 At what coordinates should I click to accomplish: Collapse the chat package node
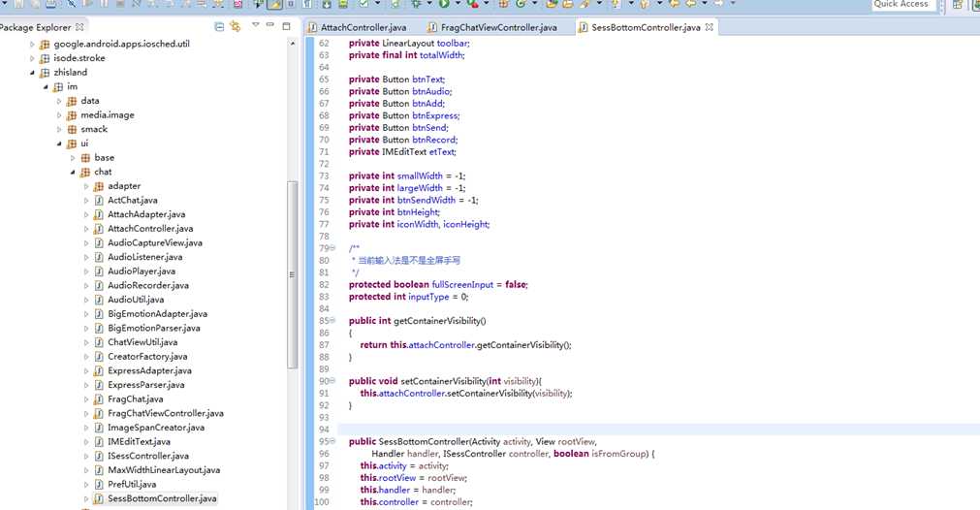(73, 172)
